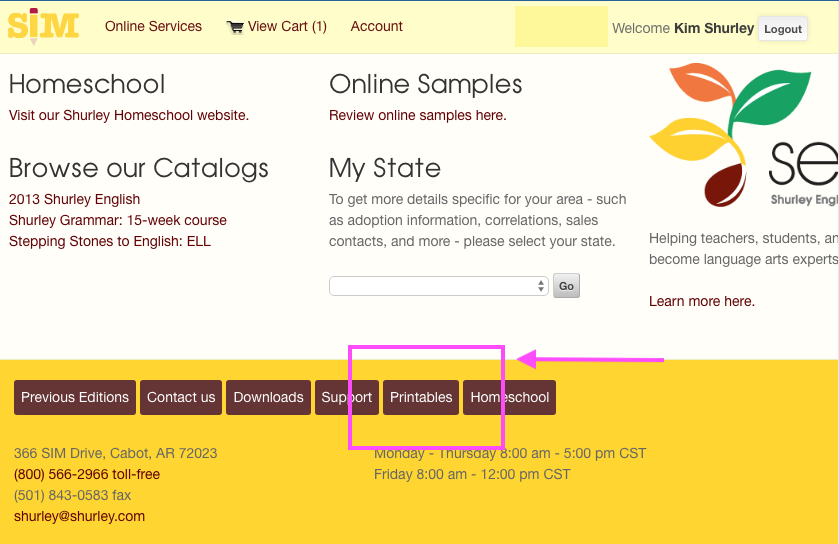Click the (501) 843-0583 fax text
Viewport: 839px width, 544px height.
pyautogui.click(x=72, y=495)
